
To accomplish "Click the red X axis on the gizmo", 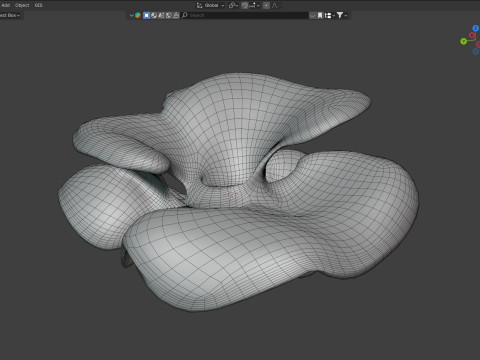I will pos(472,35).
